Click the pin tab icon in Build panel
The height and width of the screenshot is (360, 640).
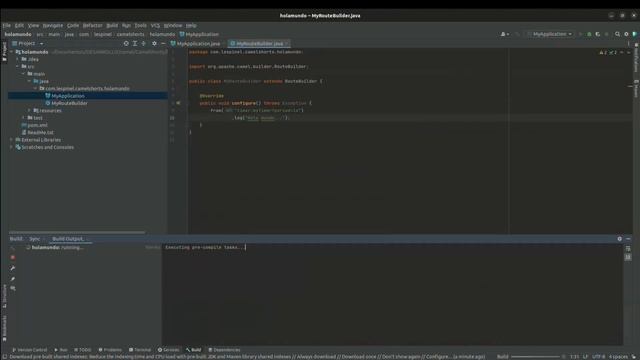coord(13,279)
